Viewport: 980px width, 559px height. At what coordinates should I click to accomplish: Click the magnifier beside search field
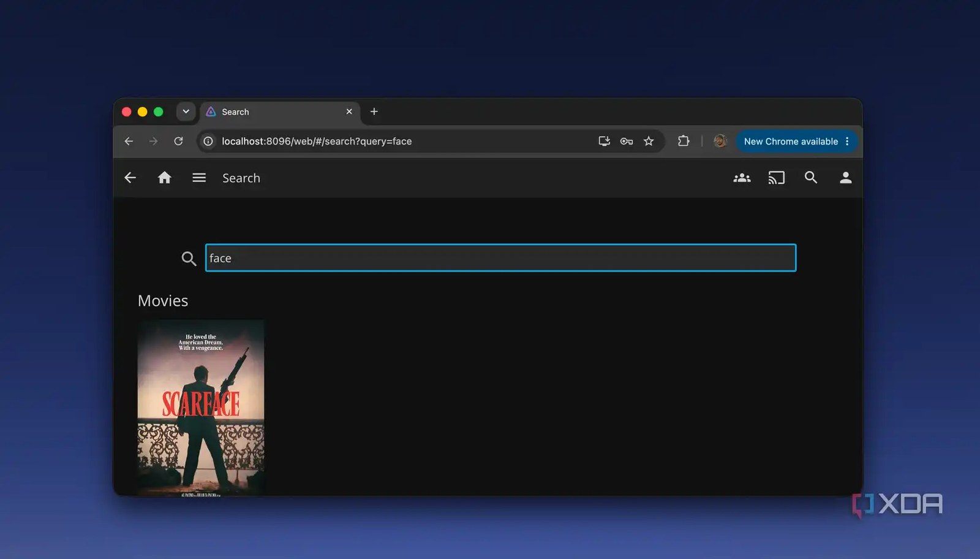pyautogui.click(x=189, y=259)
